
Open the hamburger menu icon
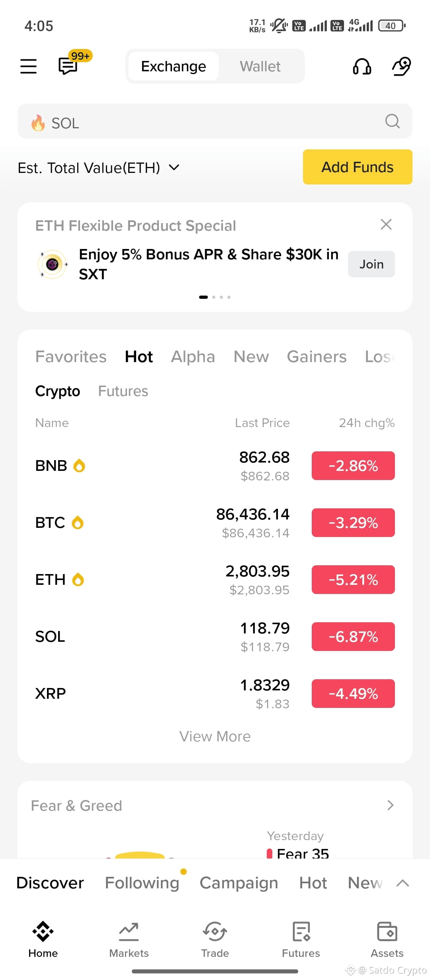[28, 66]
